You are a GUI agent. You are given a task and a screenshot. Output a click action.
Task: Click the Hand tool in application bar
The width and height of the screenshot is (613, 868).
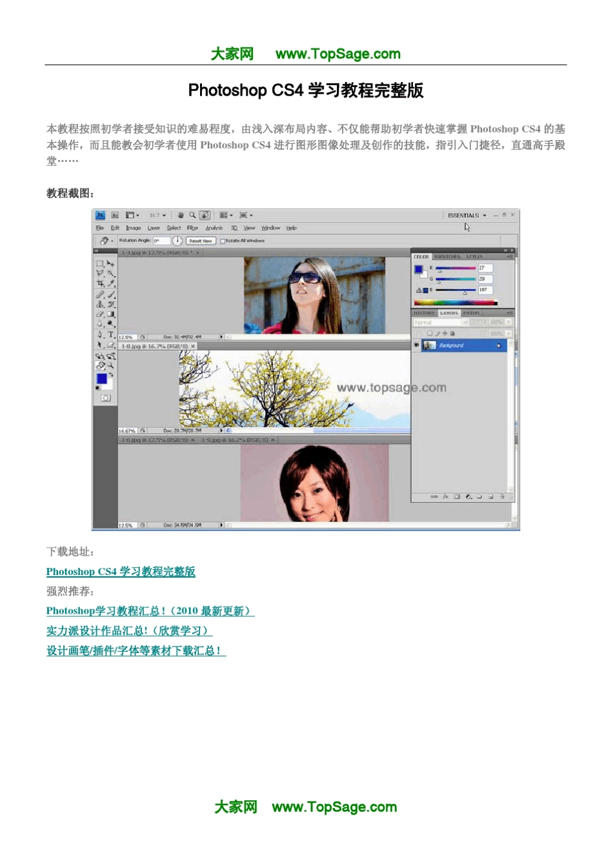pyautogui.click(x=181, y=215)
